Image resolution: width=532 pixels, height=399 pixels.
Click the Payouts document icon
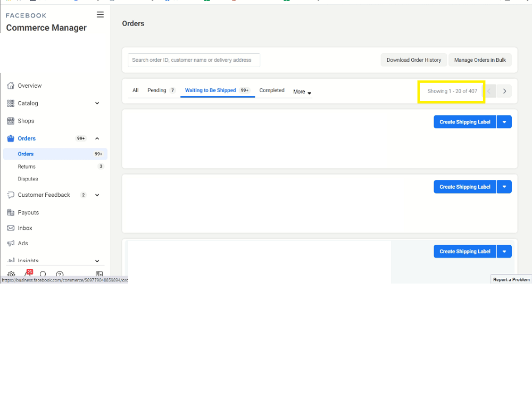point(11,212)
